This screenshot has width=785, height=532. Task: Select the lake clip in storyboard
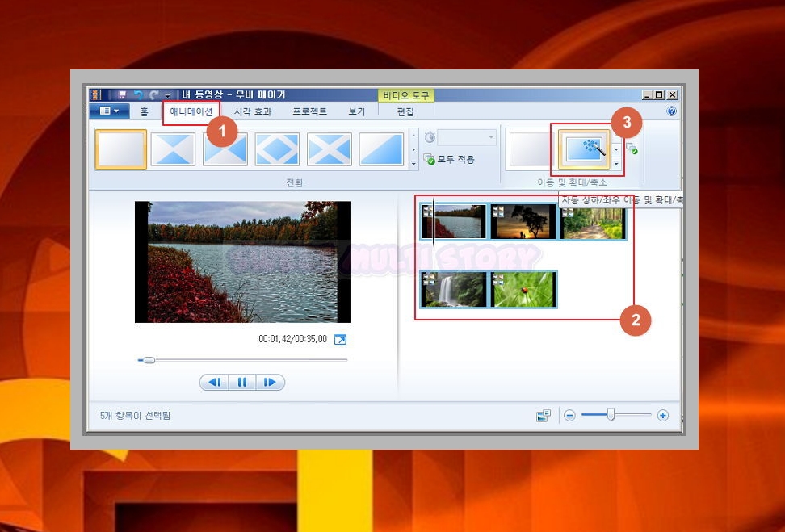(454, 222)
